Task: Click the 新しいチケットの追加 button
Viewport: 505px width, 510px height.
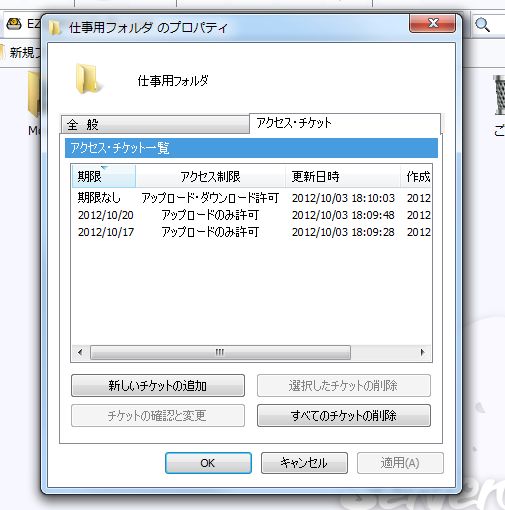Action: [158, 385]
